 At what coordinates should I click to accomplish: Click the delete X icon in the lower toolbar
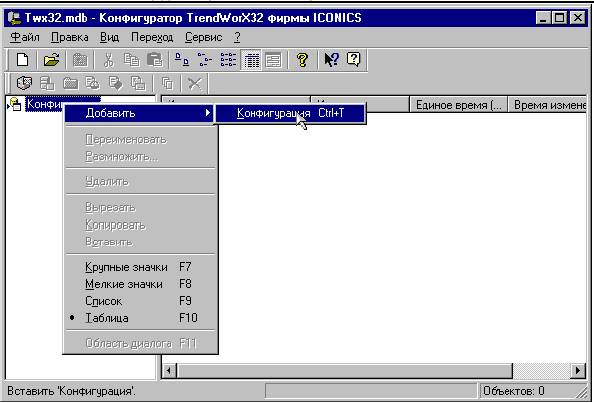click(x=195, y=83)
